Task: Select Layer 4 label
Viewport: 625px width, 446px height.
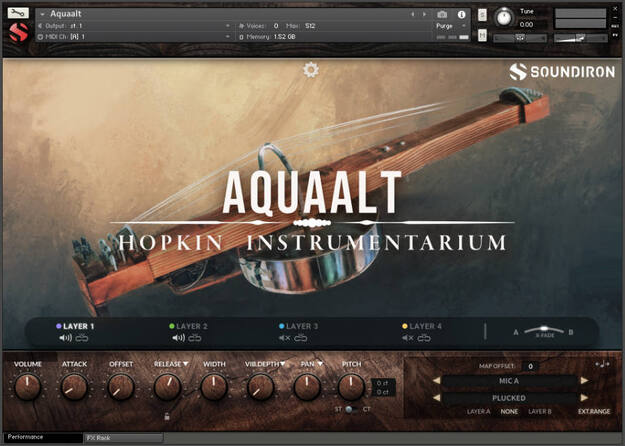Action: click(425, 326)
